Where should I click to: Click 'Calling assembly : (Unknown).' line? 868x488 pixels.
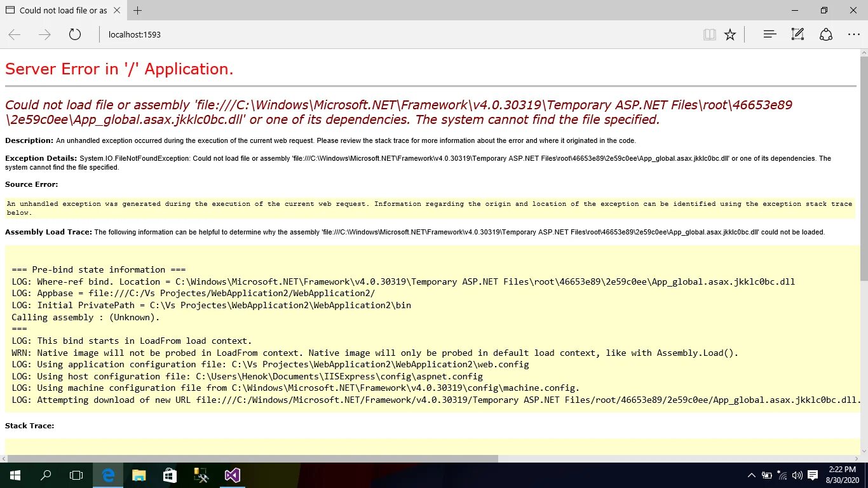(86, 317)
